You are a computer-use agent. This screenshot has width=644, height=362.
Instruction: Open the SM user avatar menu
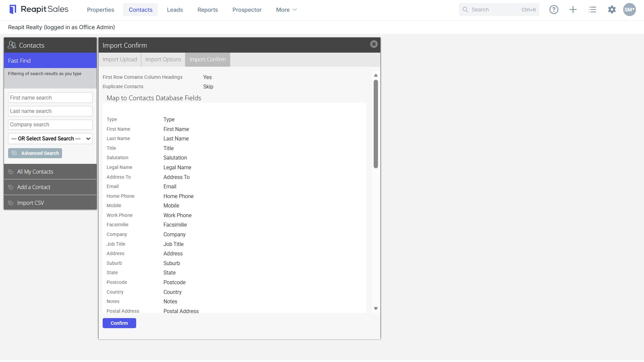pyautogui.click(x=630, y=10)
